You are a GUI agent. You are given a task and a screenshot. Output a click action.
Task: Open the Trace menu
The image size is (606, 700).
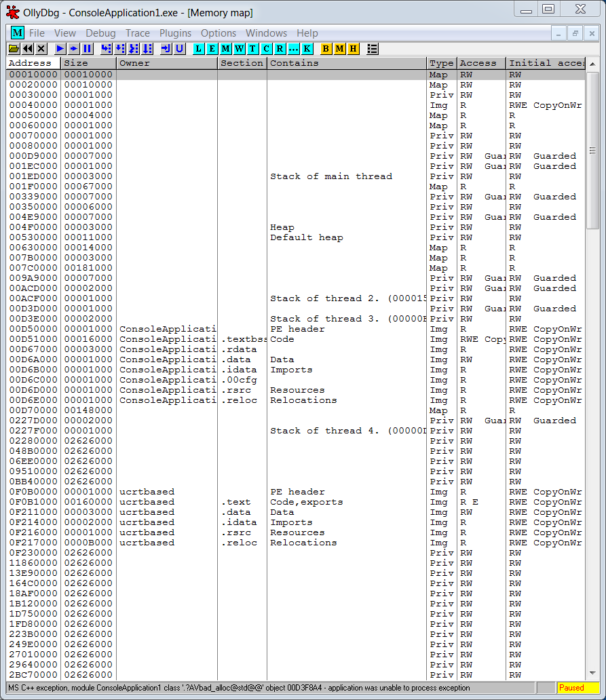click(138, 33)
